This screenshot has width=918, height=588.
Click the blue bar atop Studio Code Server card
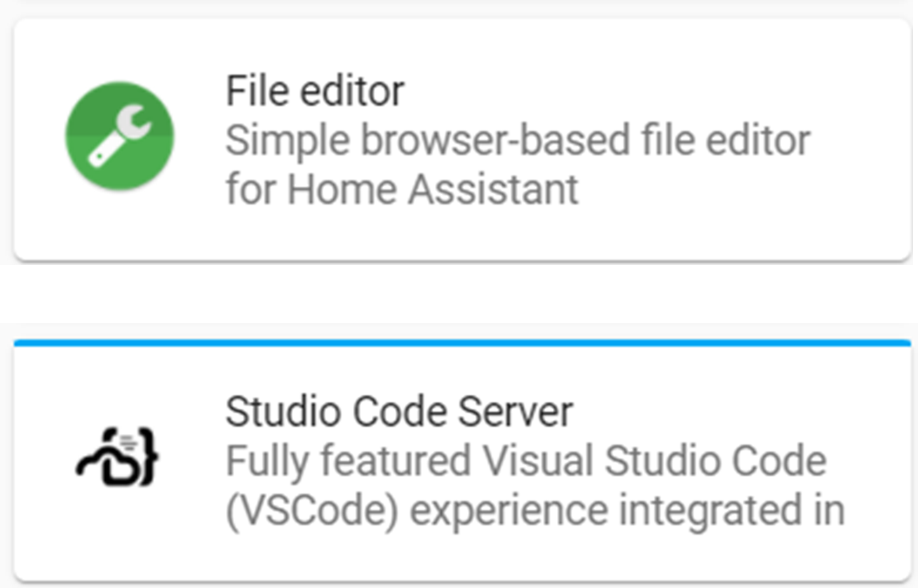463,343
